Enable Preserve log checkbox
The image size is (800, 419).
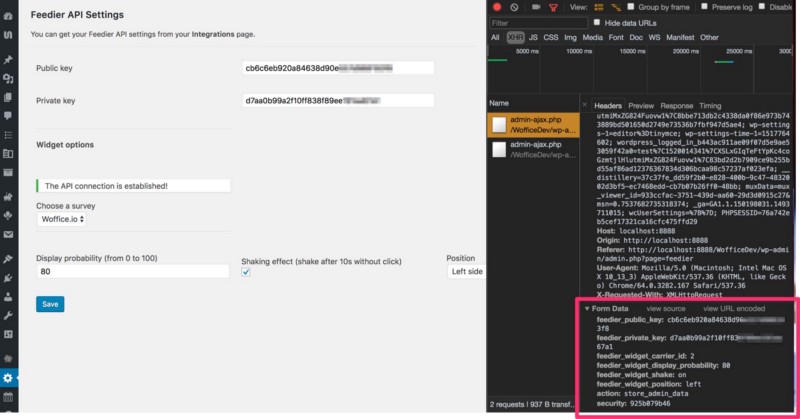(x=704, y=7)
